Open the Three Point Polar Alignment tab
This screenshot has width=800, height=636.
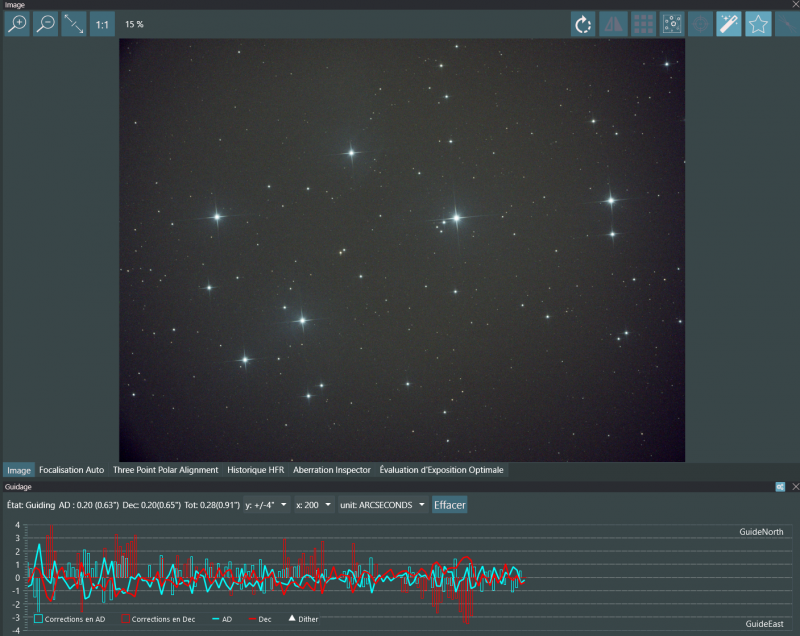tap(165, 470)
